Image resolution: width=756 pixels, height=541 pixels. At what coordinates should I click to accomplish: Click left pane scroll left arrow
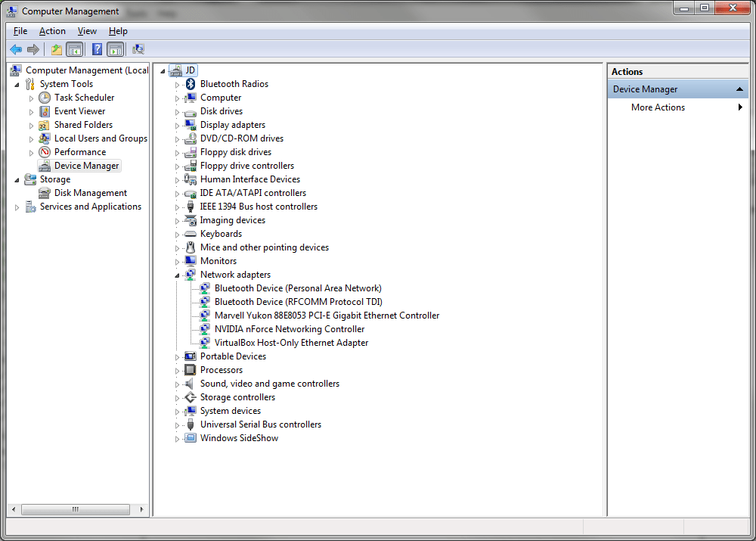(x=14, y=509)
